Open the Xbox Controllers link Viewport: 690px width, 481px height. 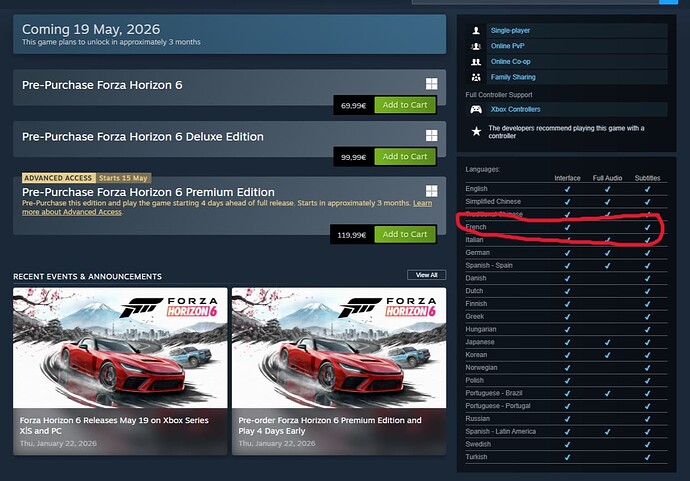(515, 109)
